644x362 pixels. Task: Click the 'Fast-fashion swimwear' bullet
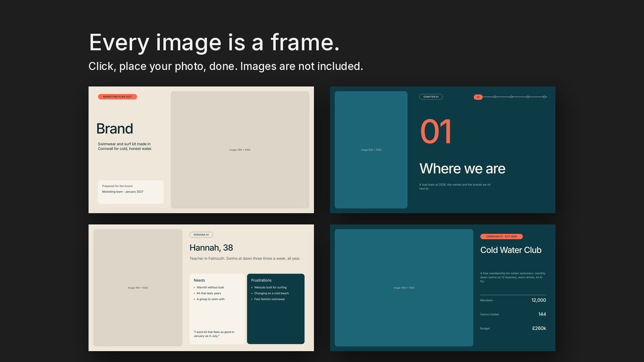[269, 299]
